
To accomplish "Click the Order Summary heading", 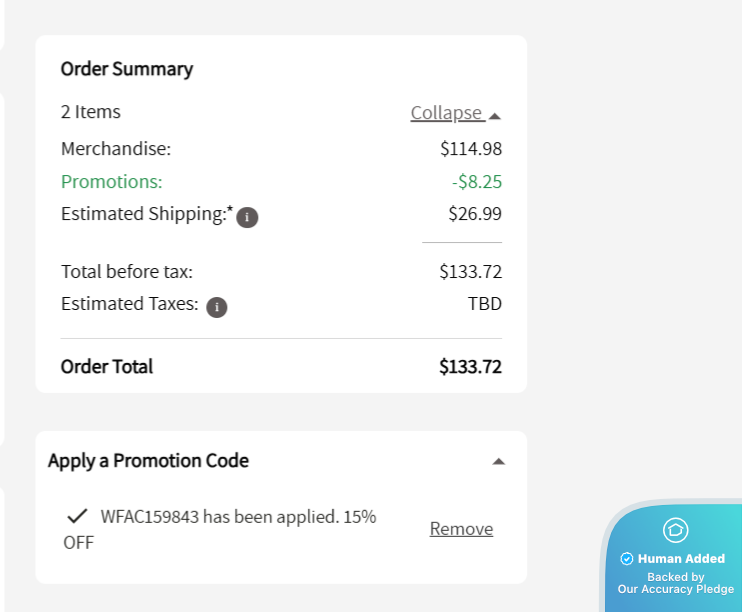I will point(127,69).
